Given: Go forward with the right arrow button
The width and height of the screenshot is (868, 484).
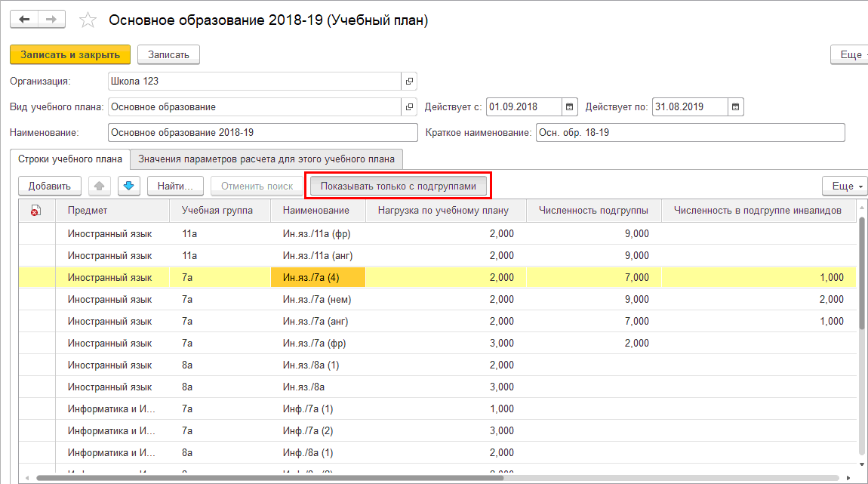Looking at the screenshot, I should coord(51,20).
